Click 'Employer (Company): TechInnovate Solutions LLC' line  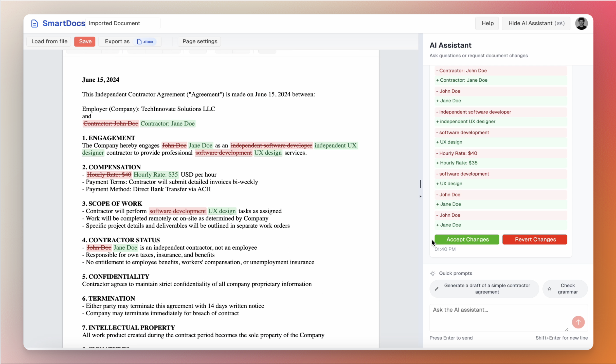pos(149,109)
